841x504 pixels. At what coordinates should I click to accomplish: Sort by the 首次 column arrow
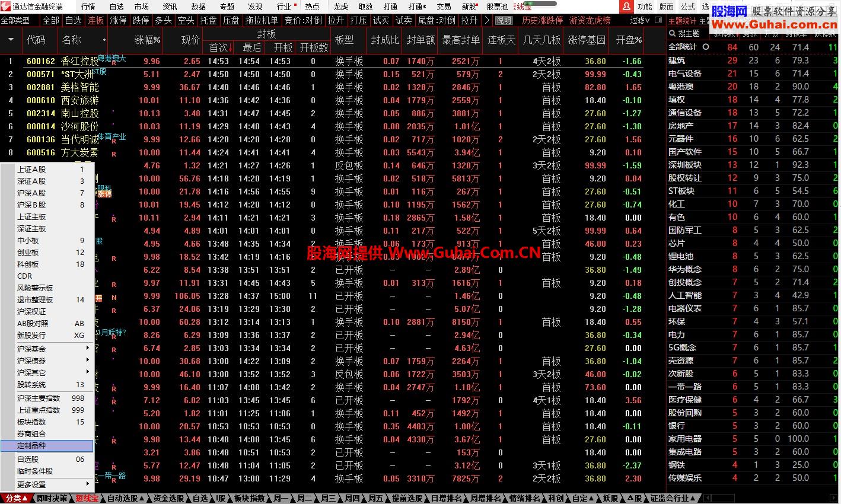[231, 47]
